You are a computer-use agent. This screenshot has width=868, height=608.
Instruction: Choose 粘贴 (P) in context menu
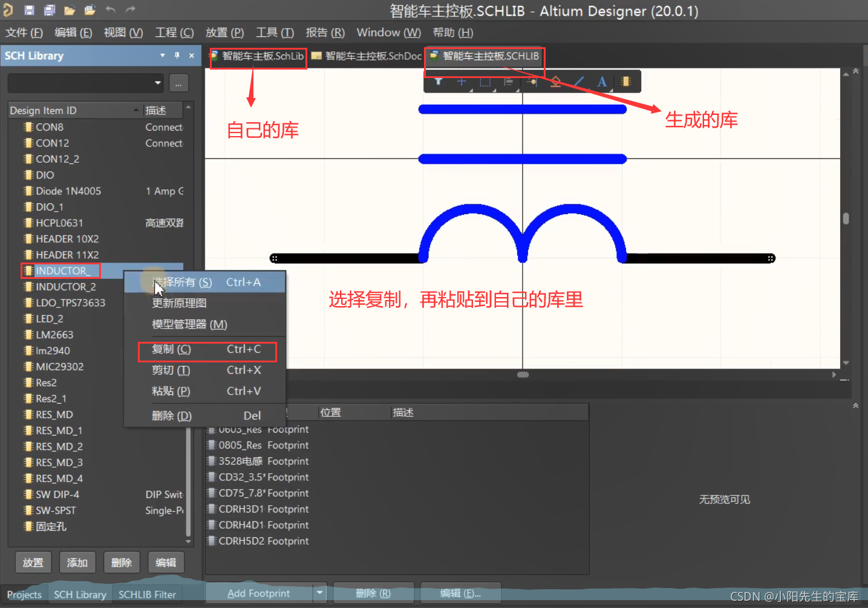coord(206,391)
